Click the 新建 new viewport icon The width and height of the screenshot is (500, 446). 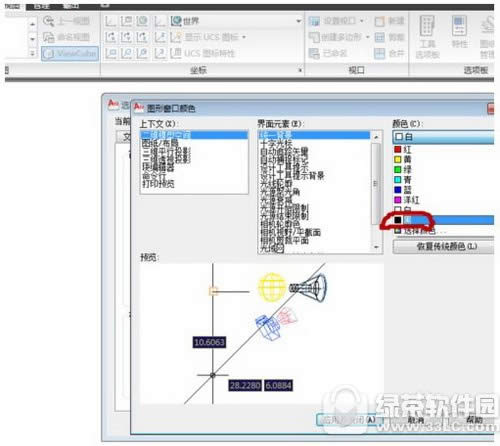pos(380,21)
